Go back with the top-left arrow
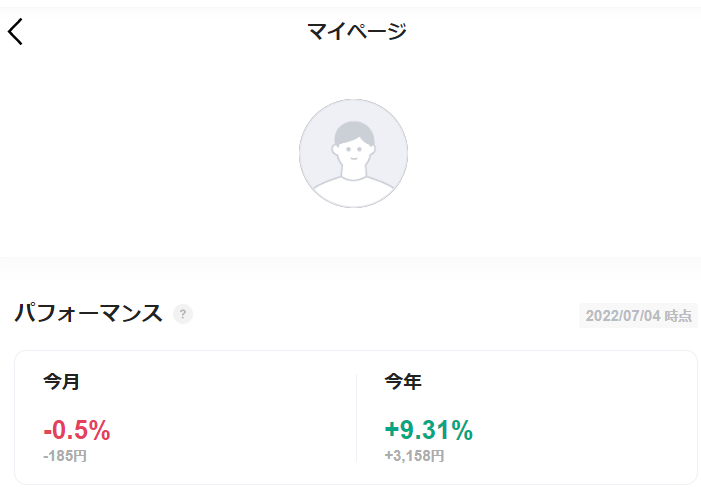The height and width of the screenshot is (495, 701). coord(15,31)
